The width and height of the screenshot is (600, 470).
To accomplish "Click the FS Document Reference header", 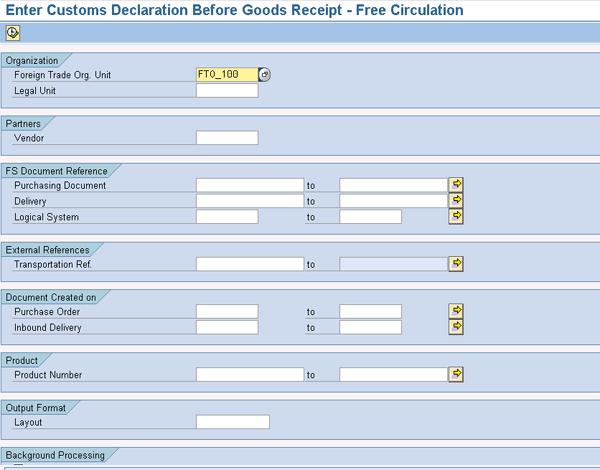I will [x=56, y=171].
